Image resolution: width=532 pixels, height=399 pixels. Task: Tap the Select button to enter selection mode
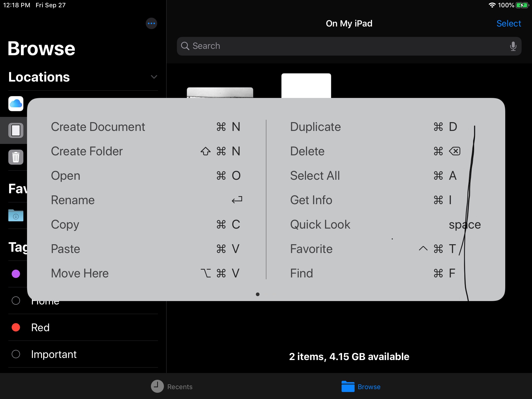509,23
